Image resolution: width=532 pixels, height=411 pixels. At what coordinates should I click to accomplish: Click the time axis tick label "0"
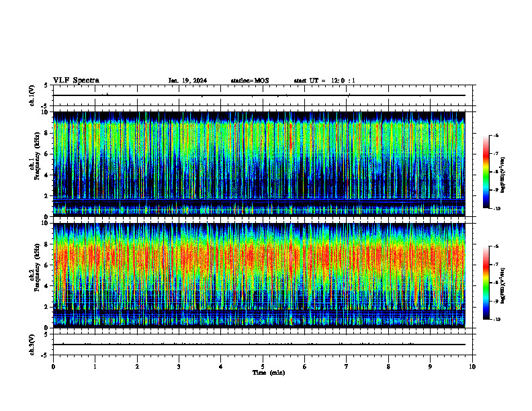pyautogui.click(x=53, y=367)
